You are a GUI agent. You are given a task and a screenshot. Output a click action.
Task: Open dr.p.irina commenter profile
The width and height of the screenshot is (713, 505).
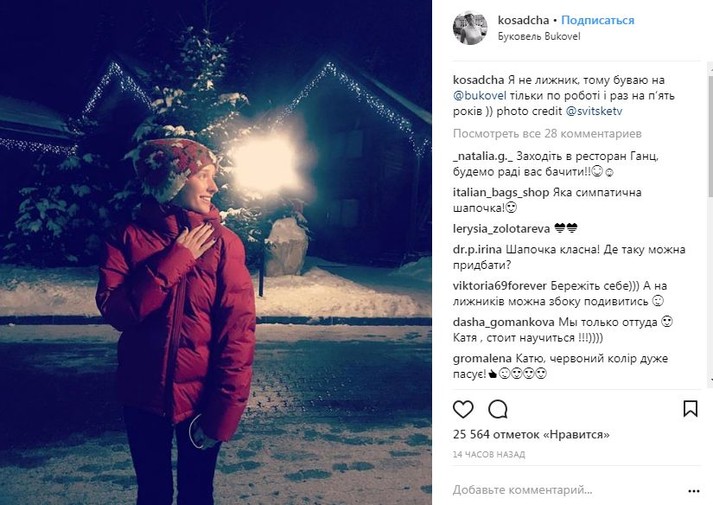coord(477,250)
